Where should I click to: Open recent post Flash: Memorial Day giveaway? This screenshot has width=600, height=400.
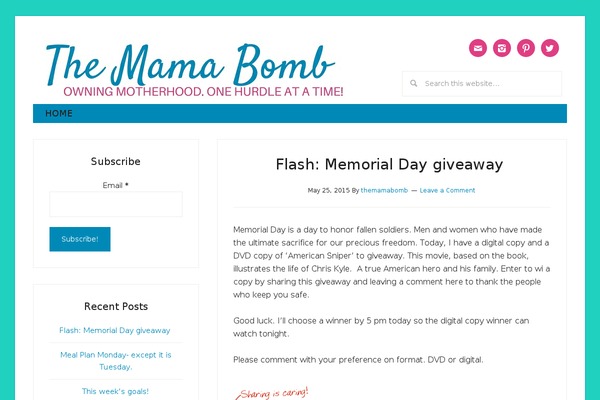coord(115,330)
